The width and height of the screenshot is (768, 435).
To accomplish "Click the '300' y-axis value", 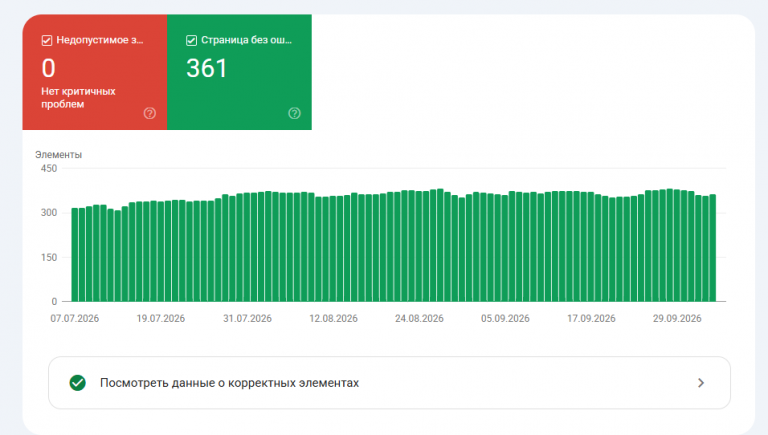I will pyautogui.click(x=48, y=213).
